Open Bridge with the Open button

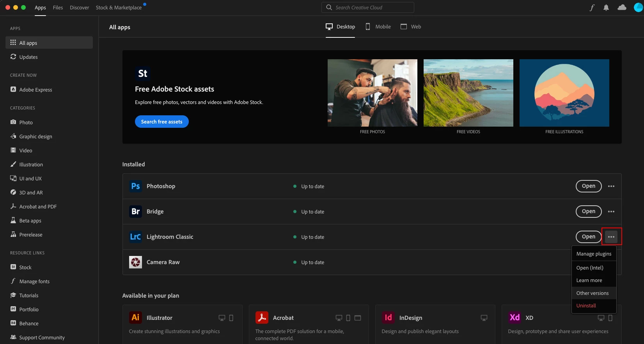coord(589,212)
